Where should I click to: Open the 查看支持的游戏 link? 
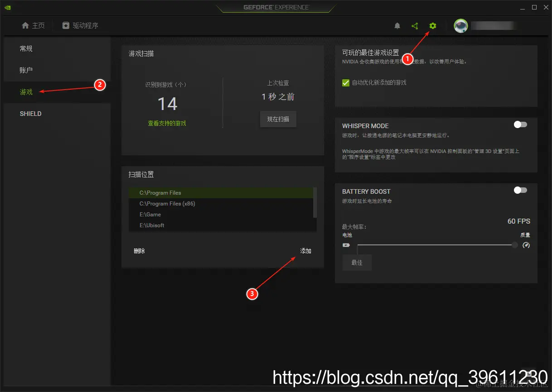point(167,123)
